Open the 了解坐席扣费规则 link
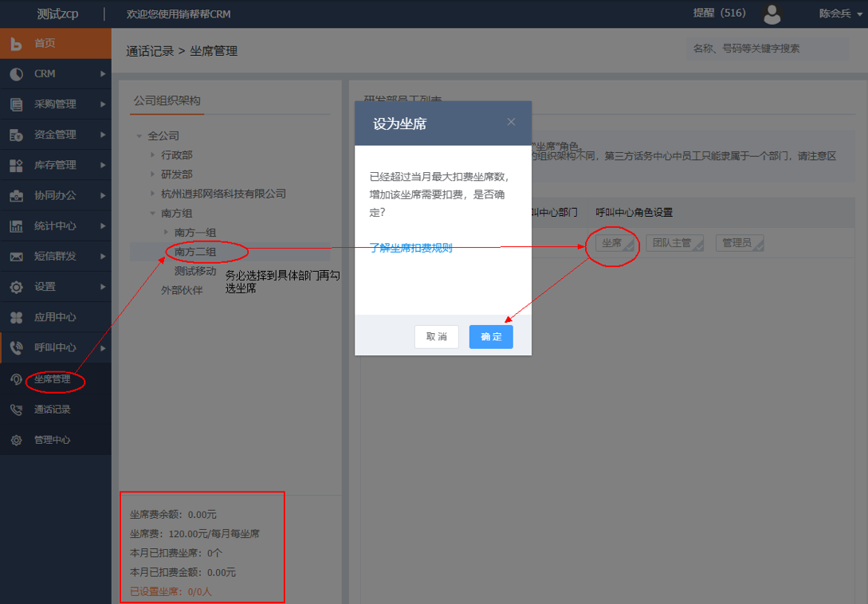This screenshot has height=604, width=868. (410, 248)
